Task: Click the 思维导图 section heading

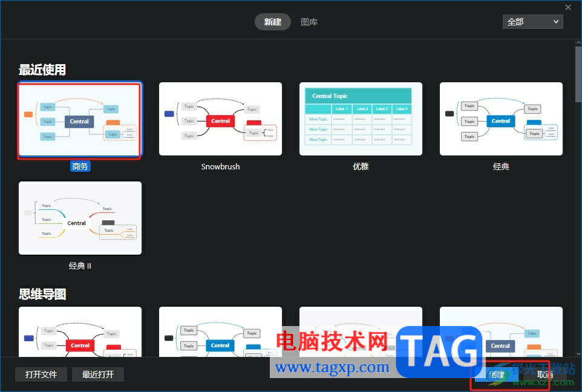Action: pos(42,295)
